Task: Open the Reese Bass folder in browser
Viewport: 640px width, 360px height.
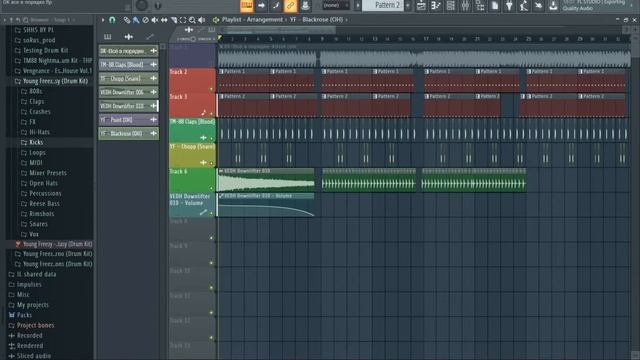Action: [44, 203]
